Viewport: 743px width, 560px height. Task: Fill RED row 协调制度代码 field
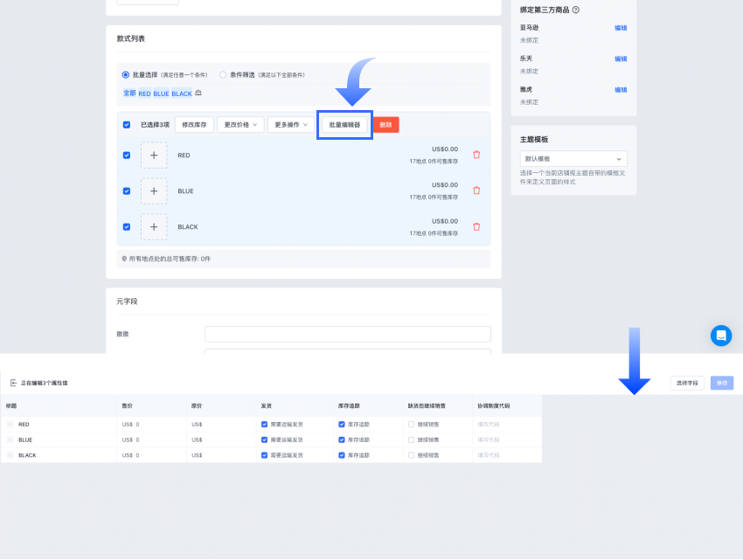[x=507, y=425]
